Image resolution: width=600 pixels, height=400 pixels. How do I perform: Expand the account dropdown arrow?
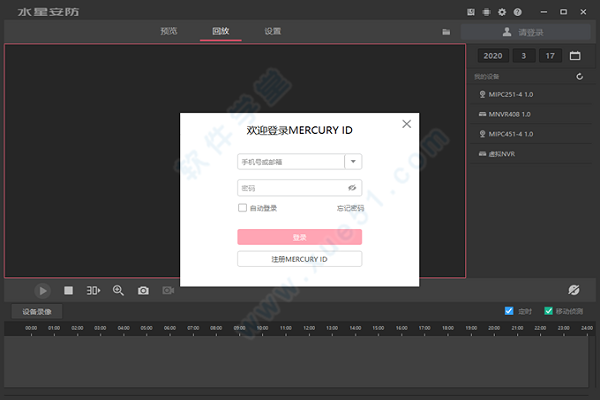pyautogui.click(x=353, y=161)
